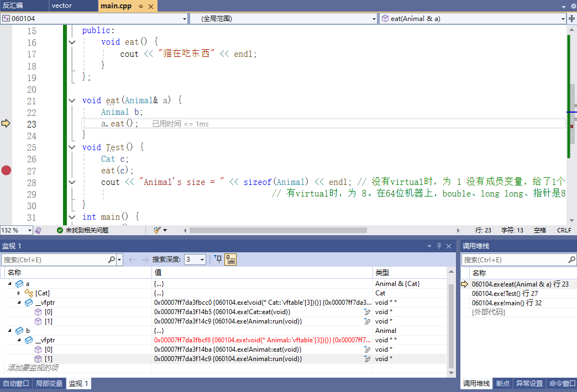Open visualizer icon for Animal::eat(void) row

(367, 349)
